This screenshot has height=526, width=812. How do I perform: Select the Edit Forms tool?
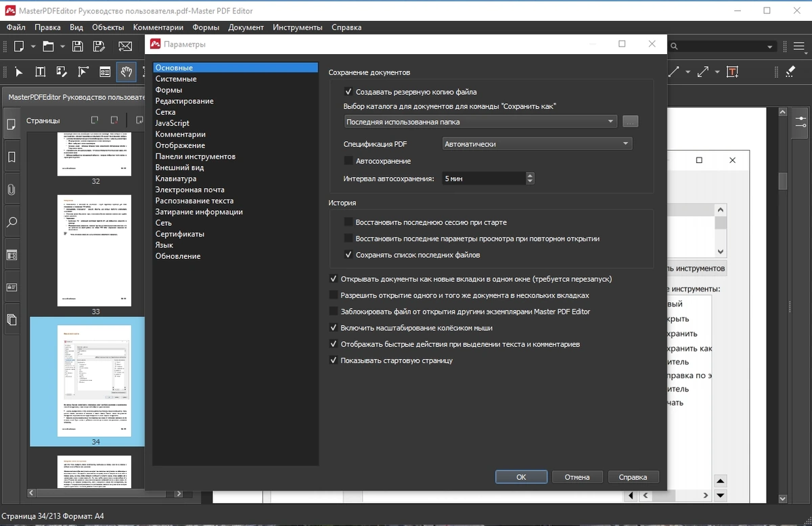click(x=105, y=71)
